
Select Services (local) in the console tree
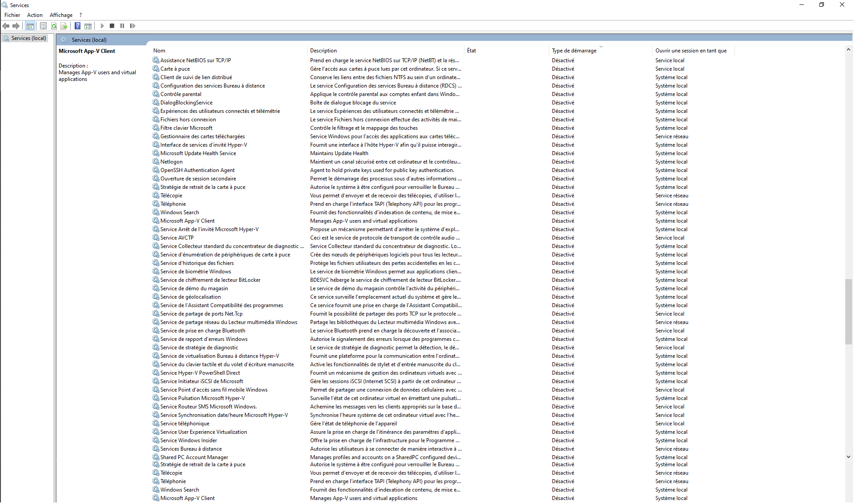(29, 38)
